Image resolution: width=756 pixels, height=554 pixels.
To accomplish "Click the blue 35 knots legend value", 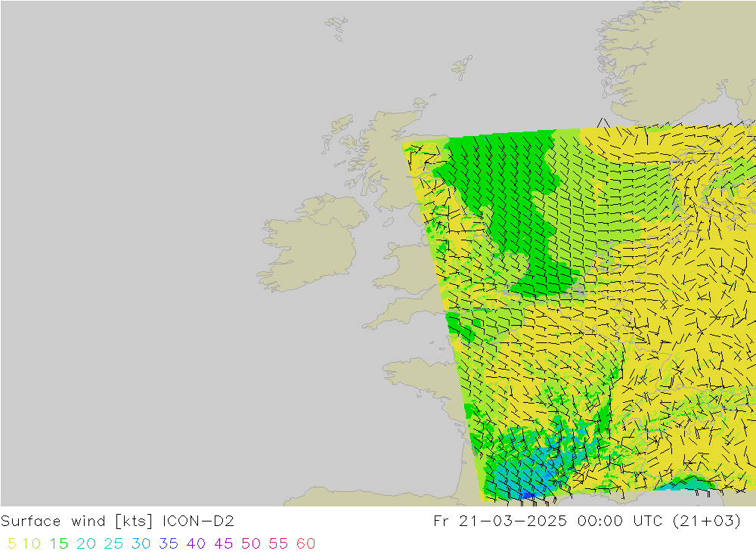I will tap(168, 543).
